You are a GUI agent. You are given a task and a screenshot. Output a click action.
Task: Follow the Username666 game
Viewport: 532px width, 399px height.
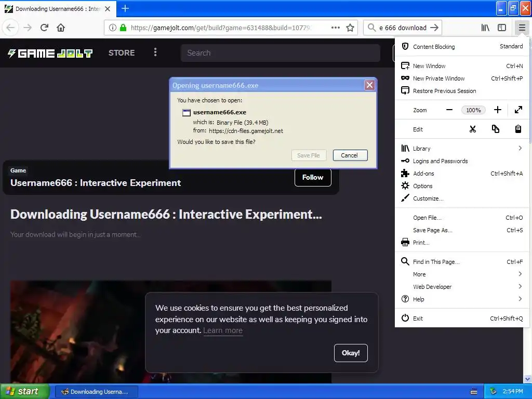[313, 178]
